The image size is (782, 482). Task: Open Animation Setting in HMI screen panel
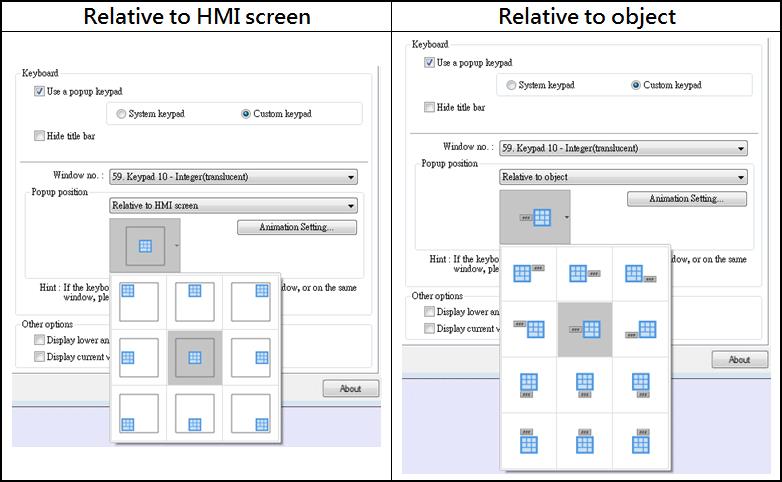tap(297, 228)
